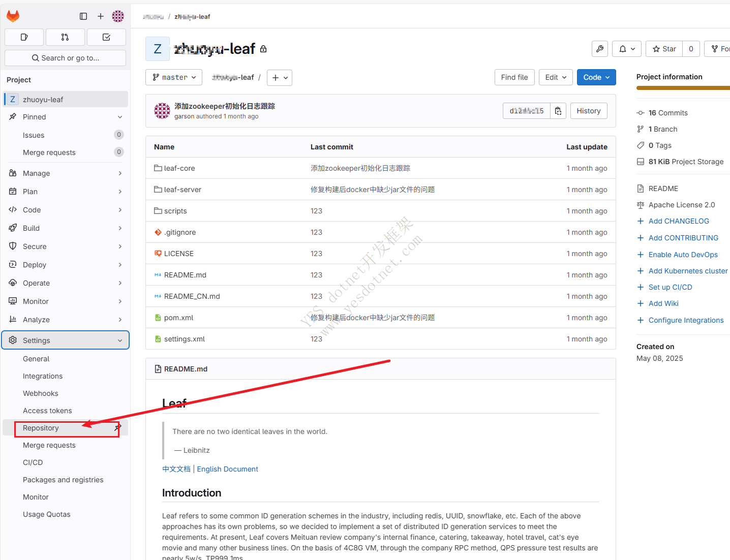Open the to-do list shortcut icon
730x560 pixels.
click(106, 37)
